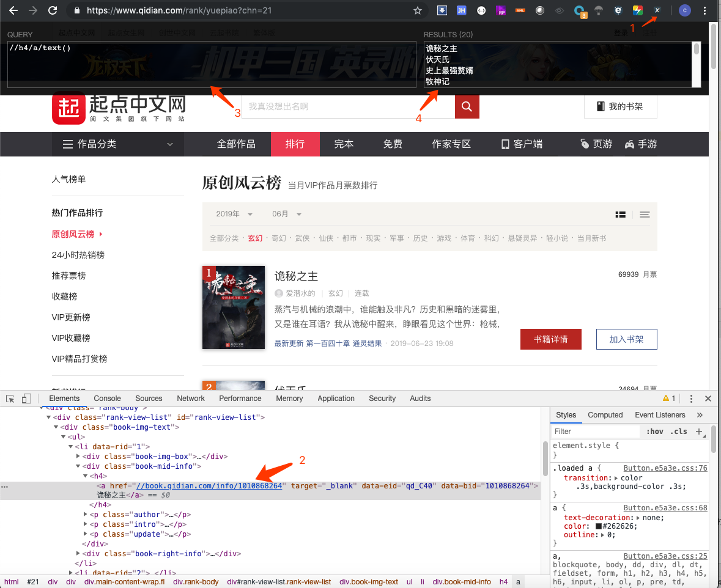Open Button.e5a3e.css:76 source link
Screen dimensions: 721x588
click(x=665, y=468)
